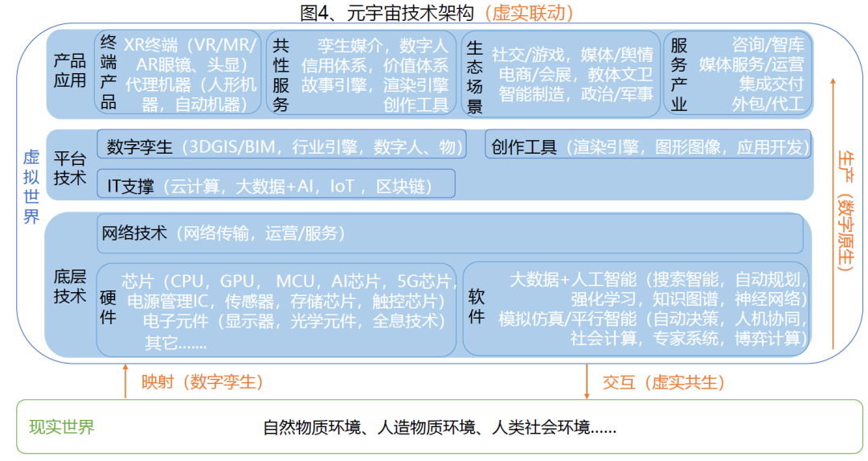Viewport: 868px width, 461px height.
Task: Select the 生态场景 box
Action: tap(560, 73)
